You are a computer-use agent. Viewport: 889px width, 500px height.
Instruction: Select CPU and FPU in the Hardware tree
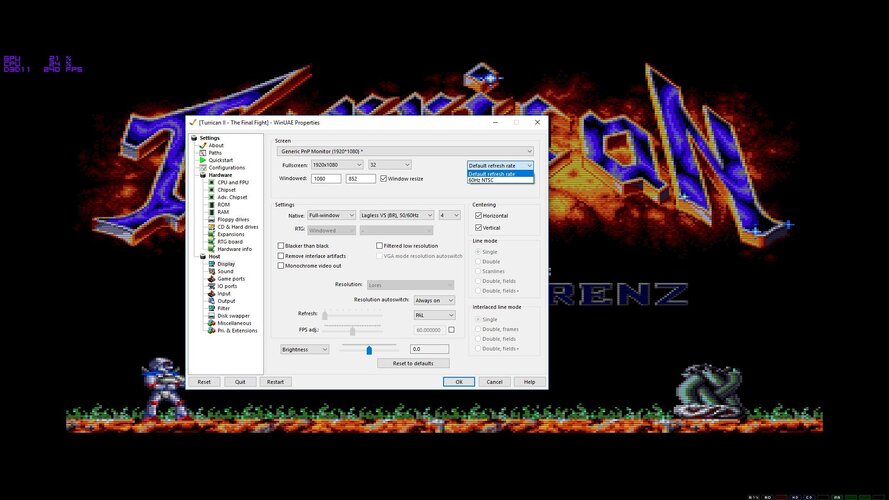(232, 182)
